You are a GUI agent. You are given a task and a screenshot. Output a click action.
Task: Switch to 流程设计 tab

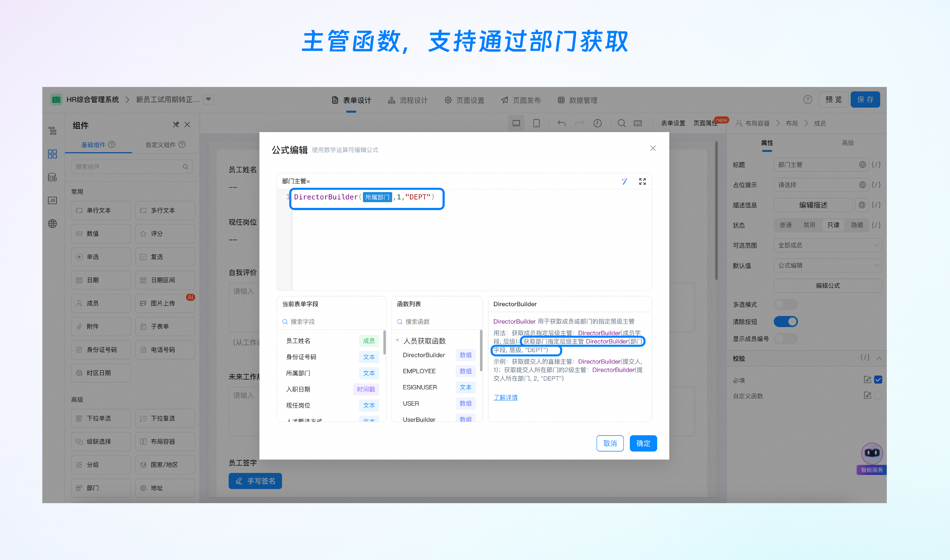coord(408,100)
